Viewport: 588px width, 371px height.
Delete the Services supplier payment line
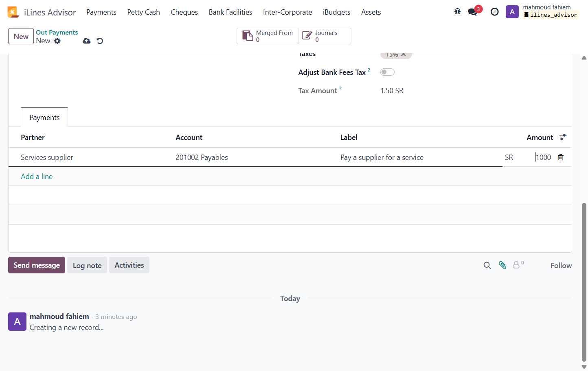[x=561, y=157]
